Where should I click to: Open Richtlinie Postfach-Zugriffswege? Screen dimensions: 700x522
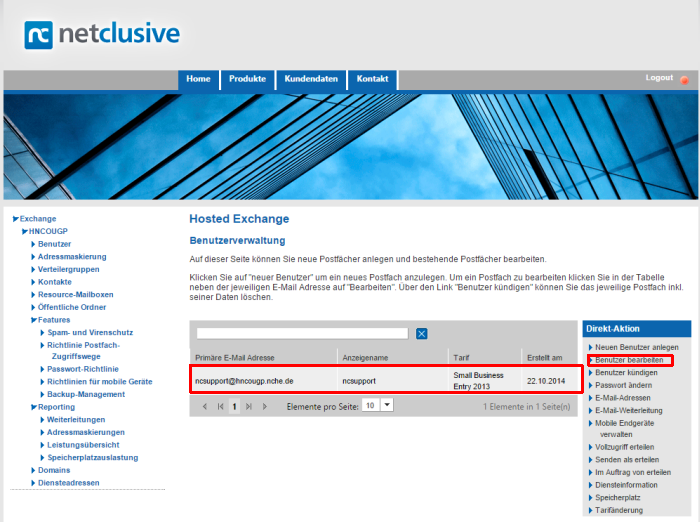click(83, 351)
